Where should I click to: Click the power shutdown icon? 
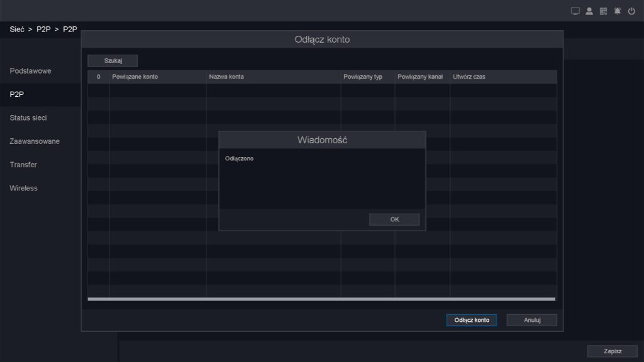[631, 11]
